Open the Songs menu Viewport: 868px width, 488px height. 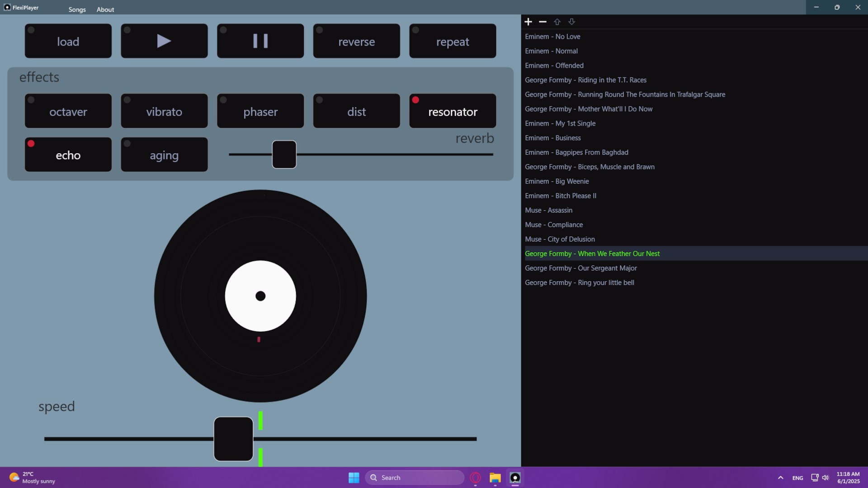pos(77,9)
